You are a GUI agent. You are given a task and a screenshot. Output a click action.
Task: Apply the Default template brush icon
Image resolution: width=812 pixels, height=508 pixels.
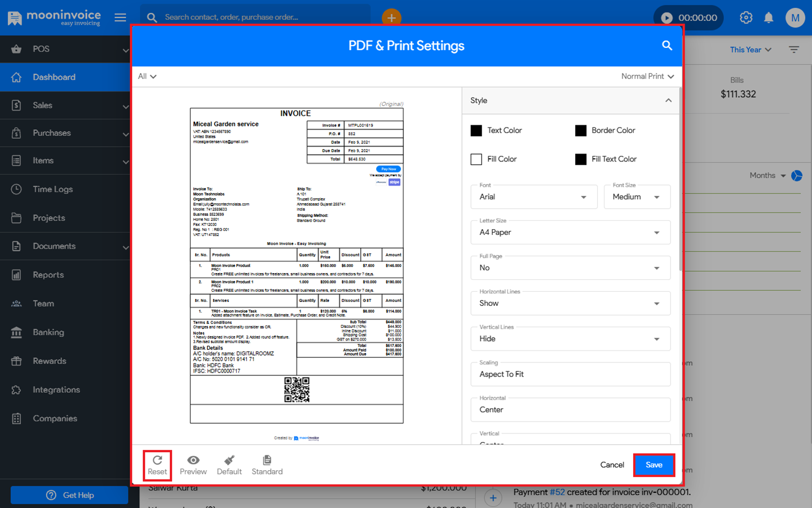pos(229,461)
